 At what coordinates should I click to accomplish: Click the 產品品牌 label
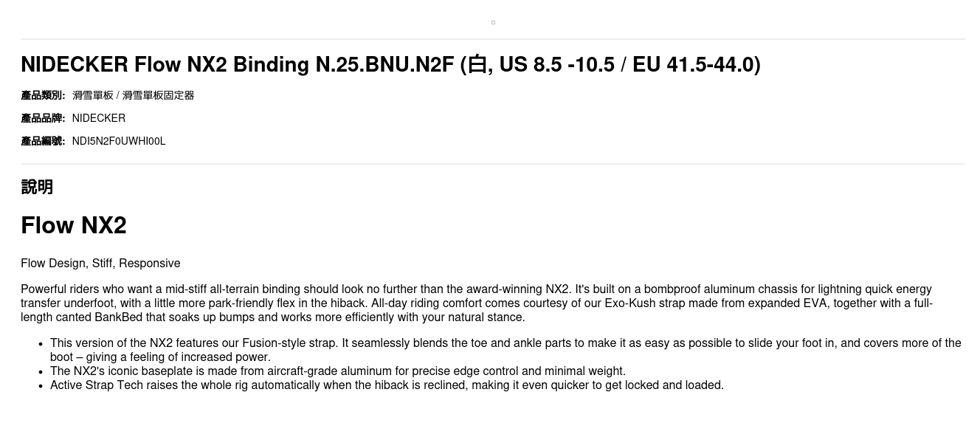tap(43, 118)
